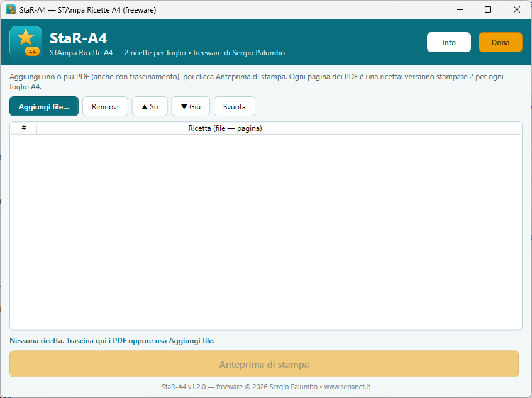Click the subtitle 'STAmpa Ricette A4 — 2 ricette per foglio'
The image size is (532, 398).
click(x=118, y=53)
